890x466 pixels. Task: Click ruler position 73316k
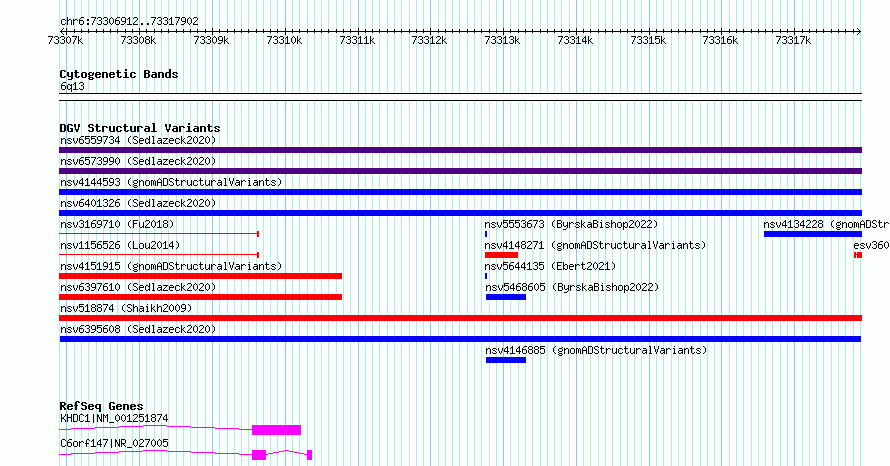coord(720,40)
